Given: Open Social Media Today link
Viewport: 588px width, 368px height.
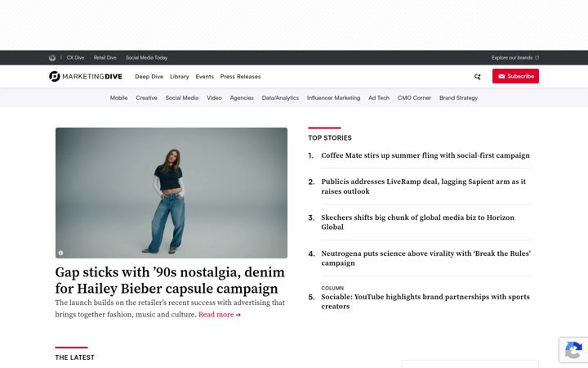Looking at the screenshot, I should 147,58.
